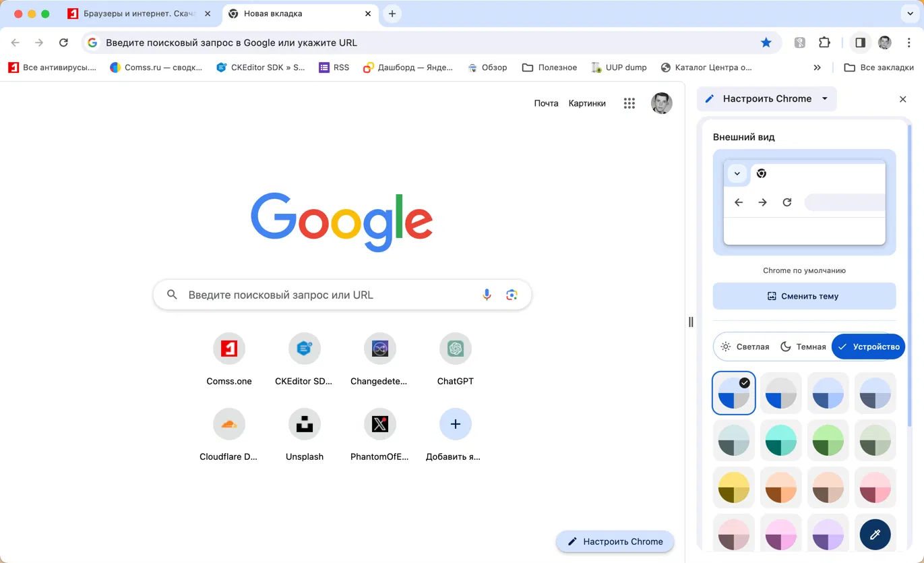Pick the aqua teal color swatch
The height and width of the screenshot is (563, 924).
click(x=781, y=440)
